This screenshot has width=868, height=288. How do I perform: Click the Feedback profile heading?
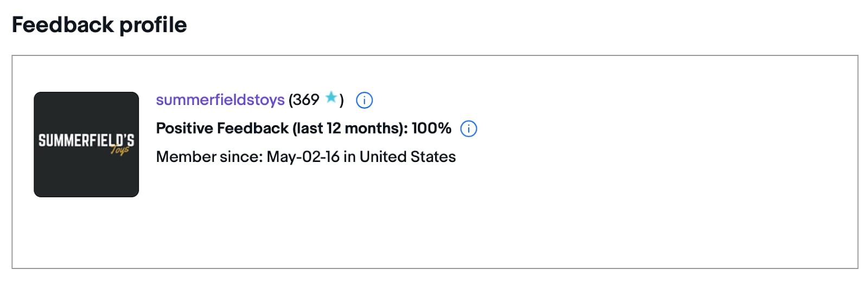click(99, 25)
